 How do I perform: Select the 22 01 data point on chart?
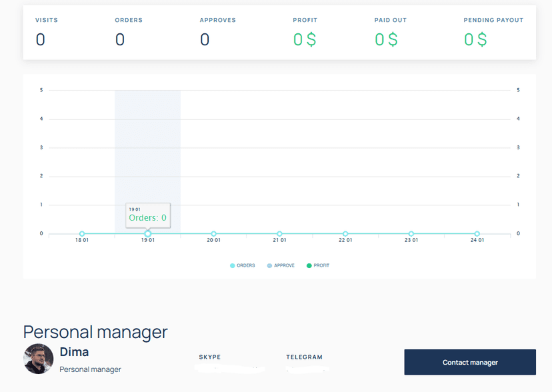345,233
